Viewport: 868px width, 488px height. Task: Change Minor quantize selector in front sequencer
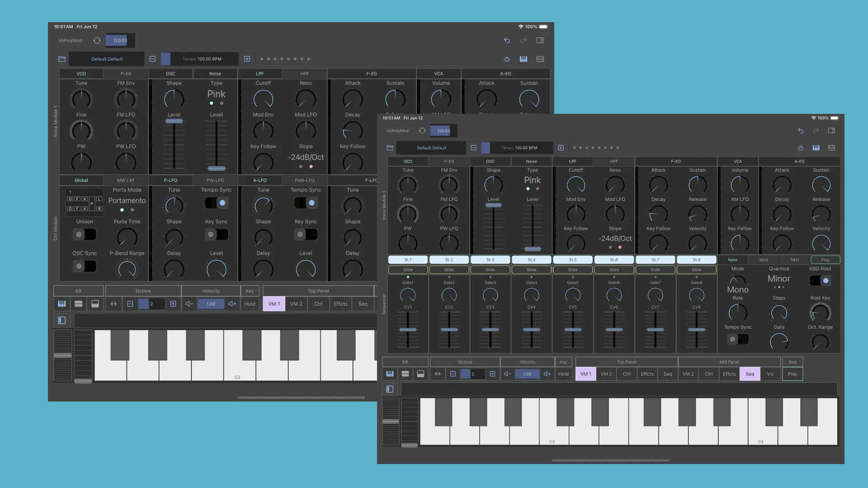[779, 279]
